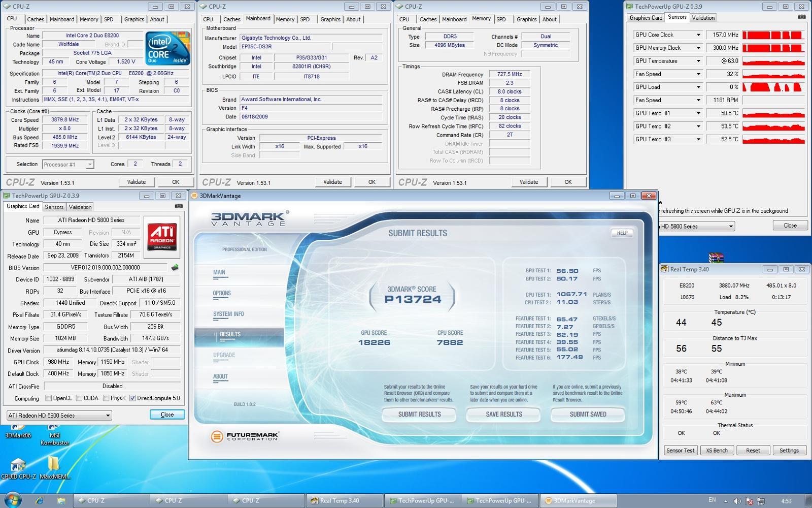This screenshot has width=812, height=508.
Task: Click the network tray icon
Action: point(761,501)
